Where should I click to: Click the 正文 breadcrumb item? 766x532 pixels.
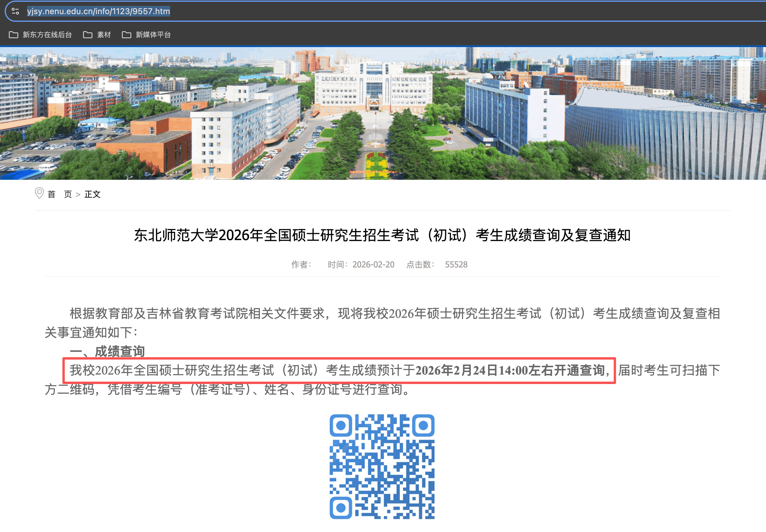pos(92,194)
